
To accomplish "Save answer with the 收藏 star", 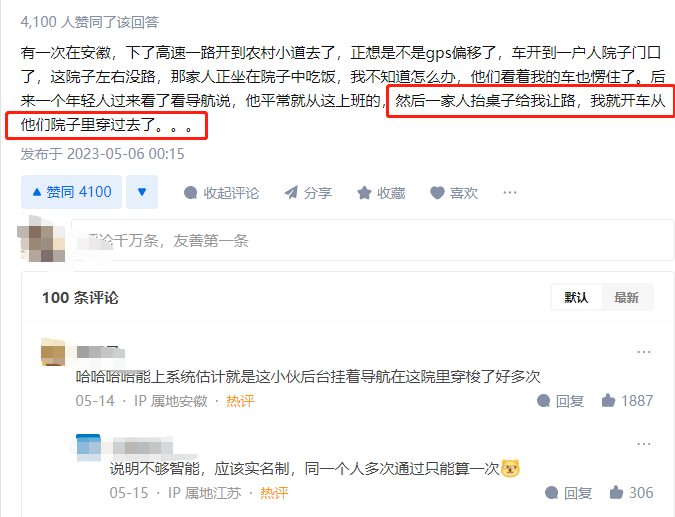I will click(x=381, y=193).
